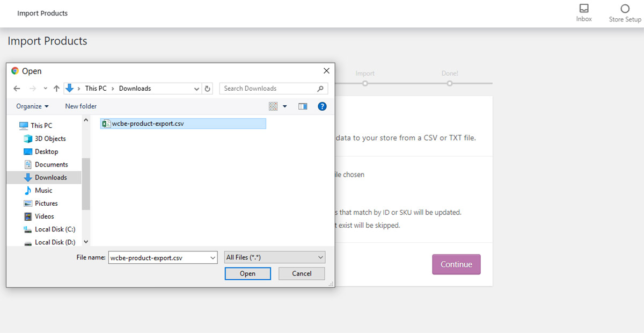Toggle the preview pane icon
This screenshot has width=644, height=333.
pyautogui.click(x=303, y=106)
